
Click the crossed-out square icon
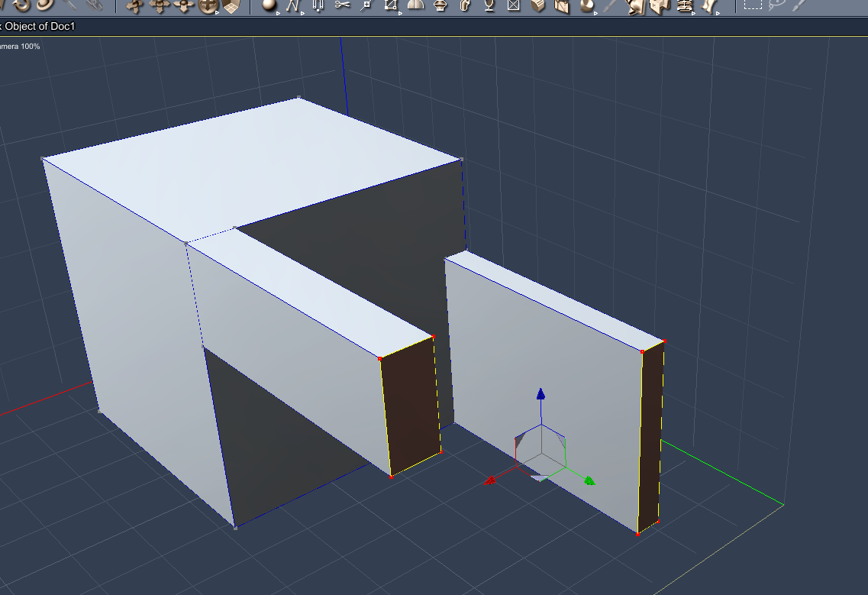514,5
